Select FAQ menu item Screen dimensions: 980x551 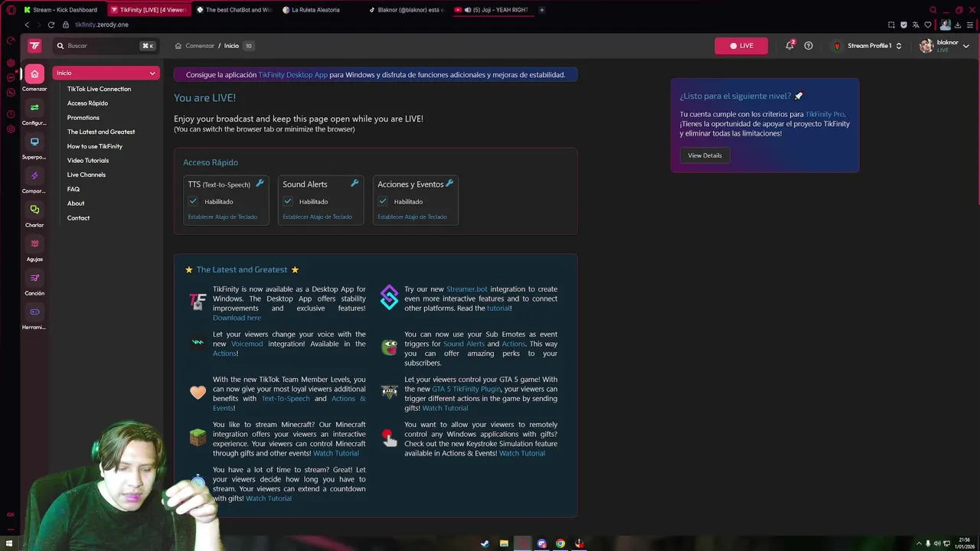(x=73, y=189)
